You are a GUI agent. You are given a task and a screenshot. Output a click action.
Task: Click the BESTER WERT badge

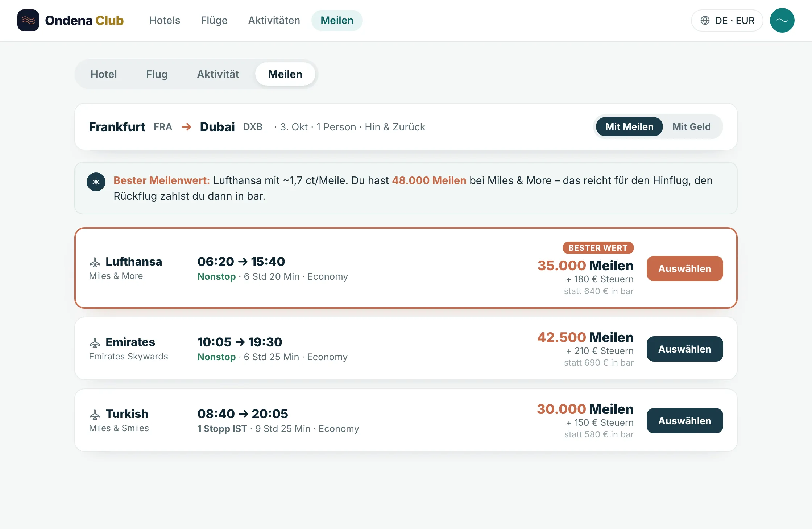[598, 248]
